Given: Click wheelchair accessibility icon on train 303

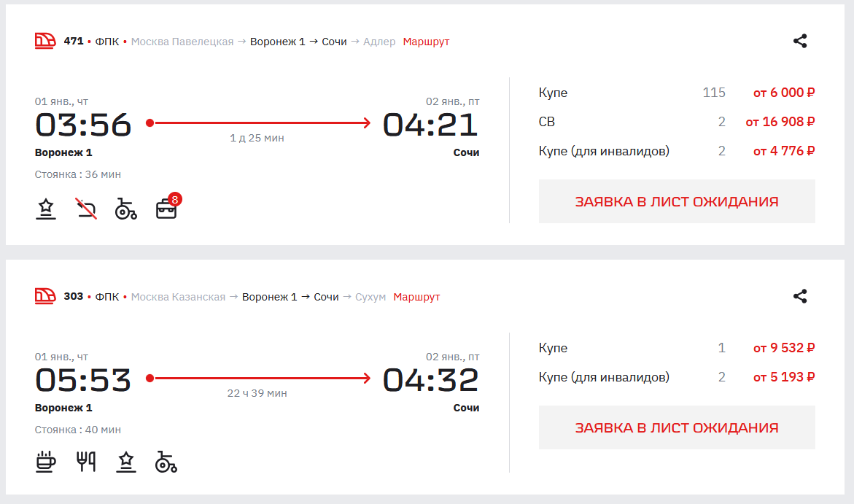Looking at the screenshot, I should coord(166,462).
